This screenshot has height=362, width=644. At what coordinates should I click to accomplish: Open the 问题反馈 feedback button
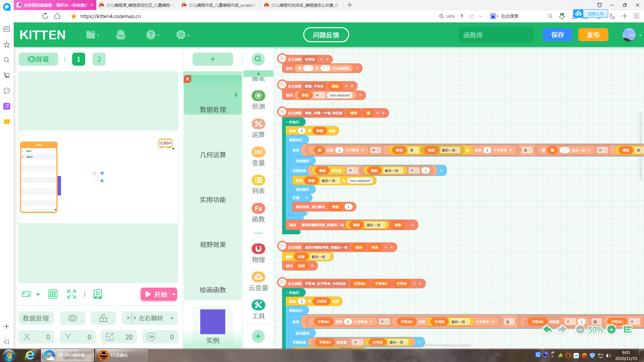(326, 35)
